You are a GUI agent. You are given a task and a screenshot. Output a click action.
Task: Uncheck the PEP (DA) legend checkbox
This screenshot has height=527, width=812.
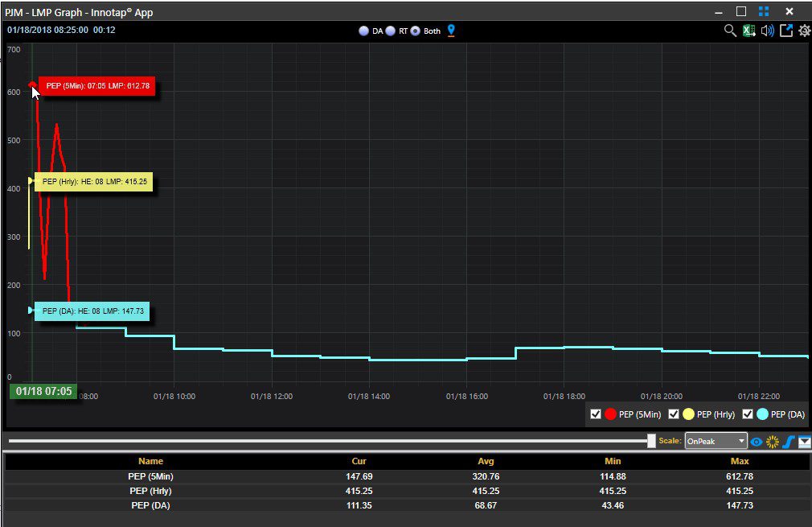pyautogui.click(x=747, y=414)
